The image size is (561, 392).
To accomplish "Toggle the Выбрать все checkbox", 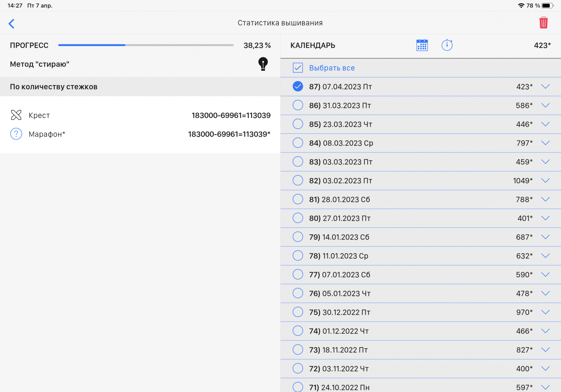I will [298, 68].
